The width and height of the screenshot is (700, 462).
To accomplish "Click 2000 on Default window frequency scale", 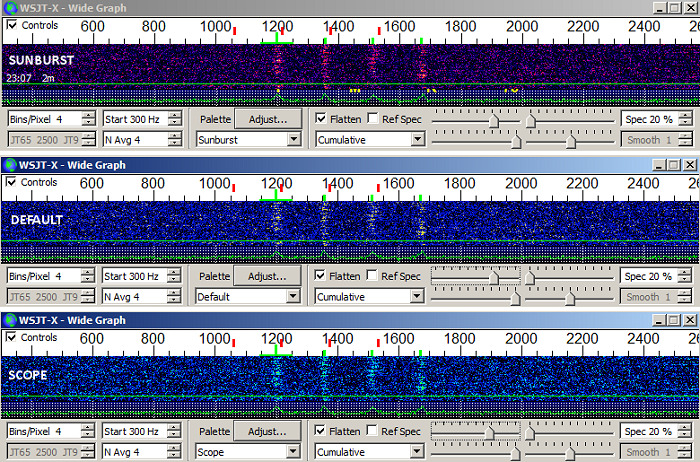I will [x=521, y=183].
